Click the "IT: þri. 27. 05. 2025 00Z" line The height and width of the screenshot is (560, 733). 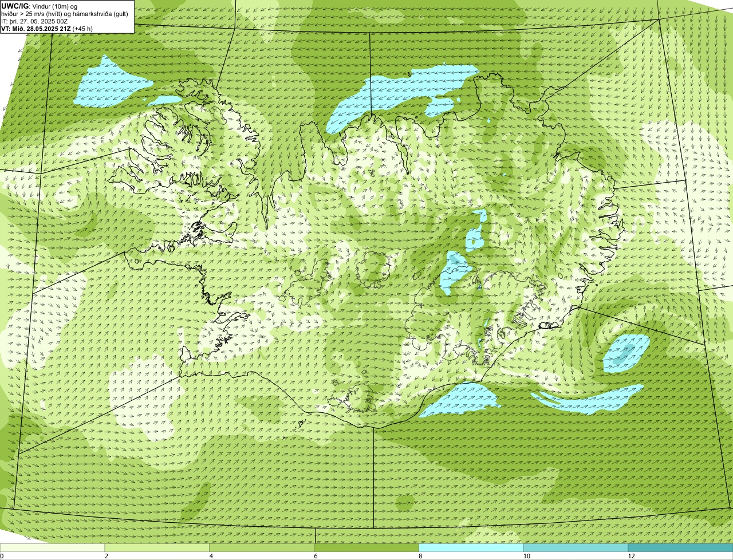(x=35, y=21)
